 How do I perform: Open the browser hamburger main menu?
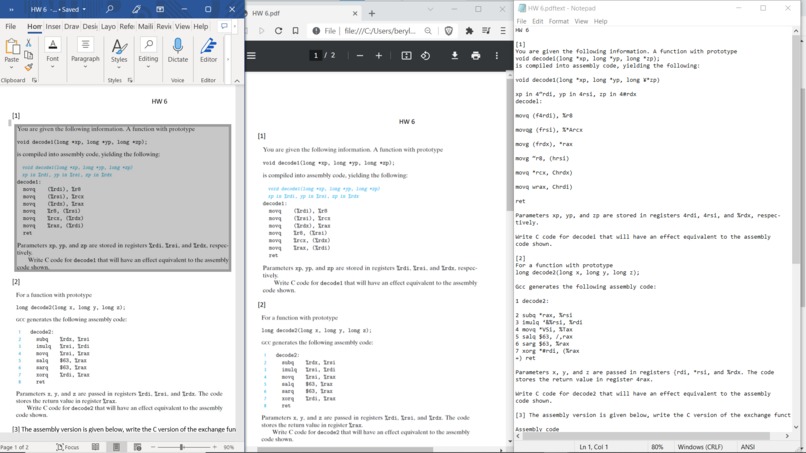pos(503,31)
